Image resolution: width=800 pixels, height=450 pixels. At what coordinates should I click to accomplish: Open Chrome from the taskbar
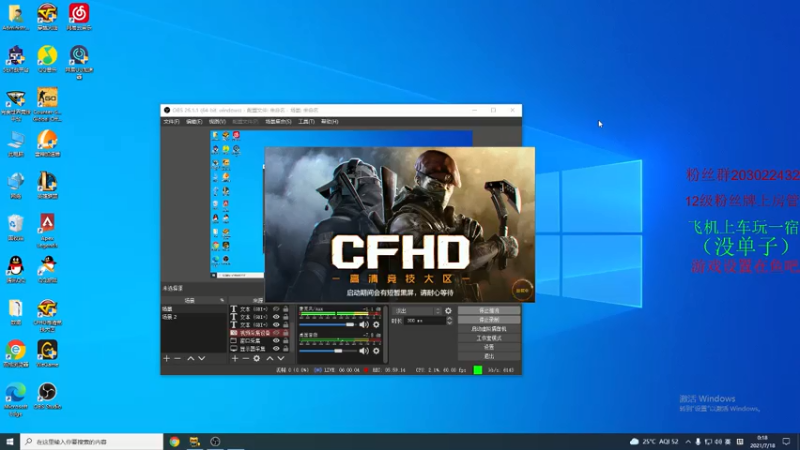pyautogui.click(x=174, y=442)
